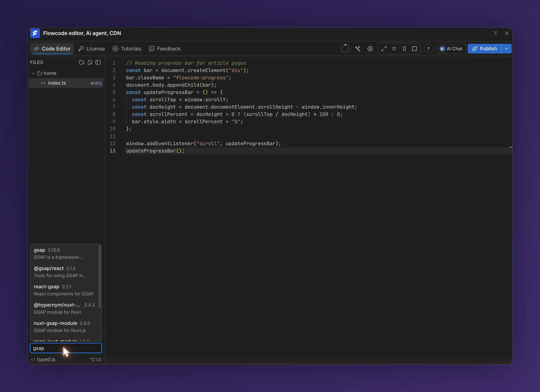Open index.ts file
This screenshot has height=392, width=540.
pyautogui.click(x=66, y=83)
